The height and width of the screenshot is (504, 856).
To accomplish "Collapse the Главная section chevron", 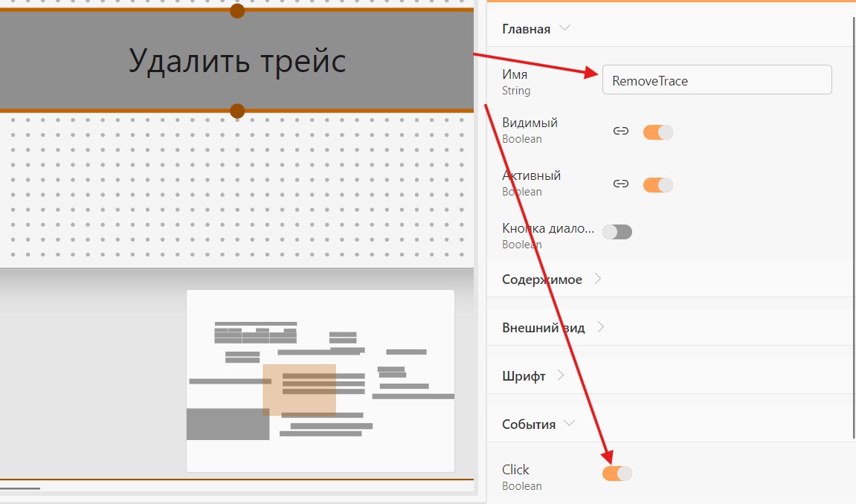I will tap(565, 28).
